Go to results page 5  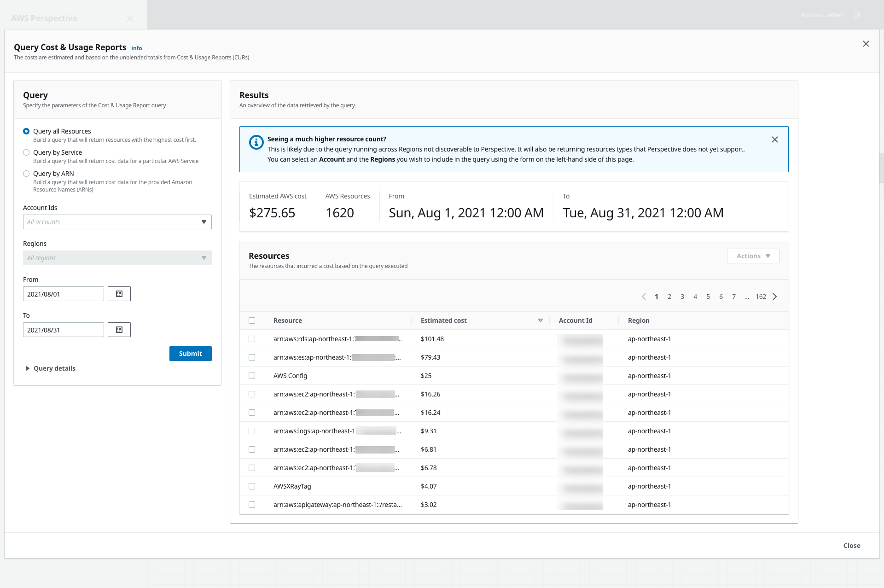[x=708, y=297]
